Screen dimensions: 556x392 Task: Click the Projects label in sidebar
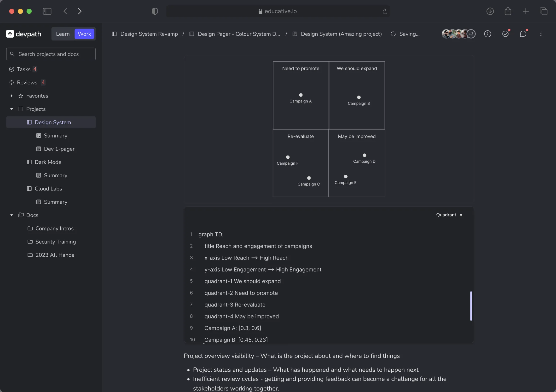[x=36, y=109]
